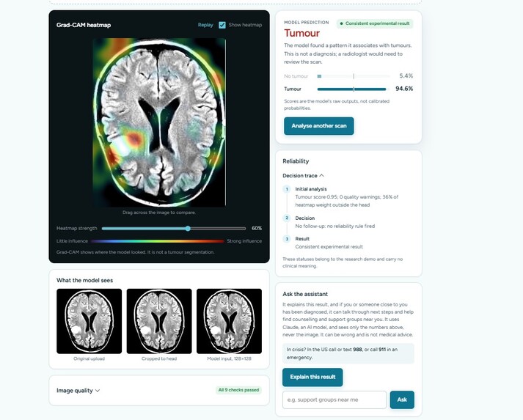523x420 pixels.
Task: Click the No tumour score bar
Action: tap(354, 76)
